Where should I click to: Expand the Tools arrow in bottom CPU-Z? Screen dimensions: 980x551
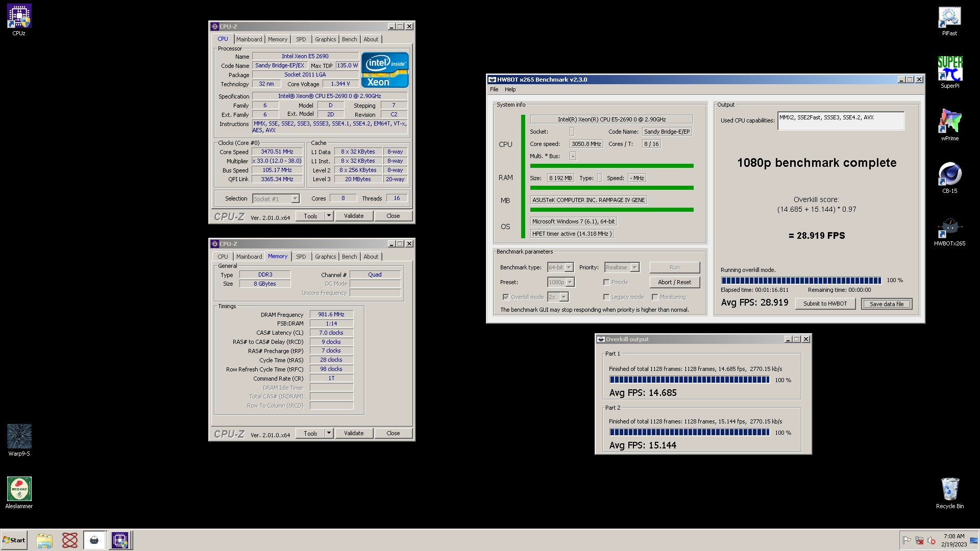coord(329,434)
